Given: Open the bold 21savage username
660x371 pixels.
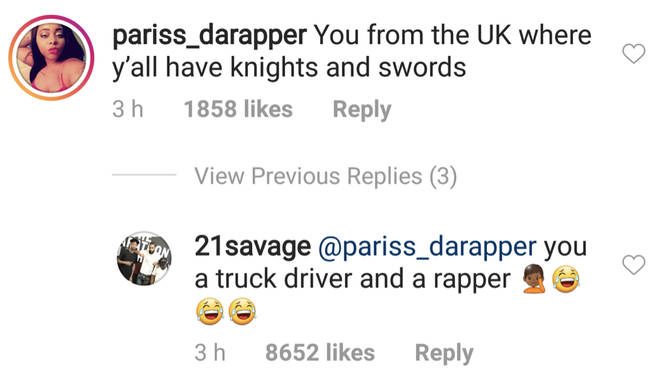Looking at the screenshot, I should click(x=253, y=246).
